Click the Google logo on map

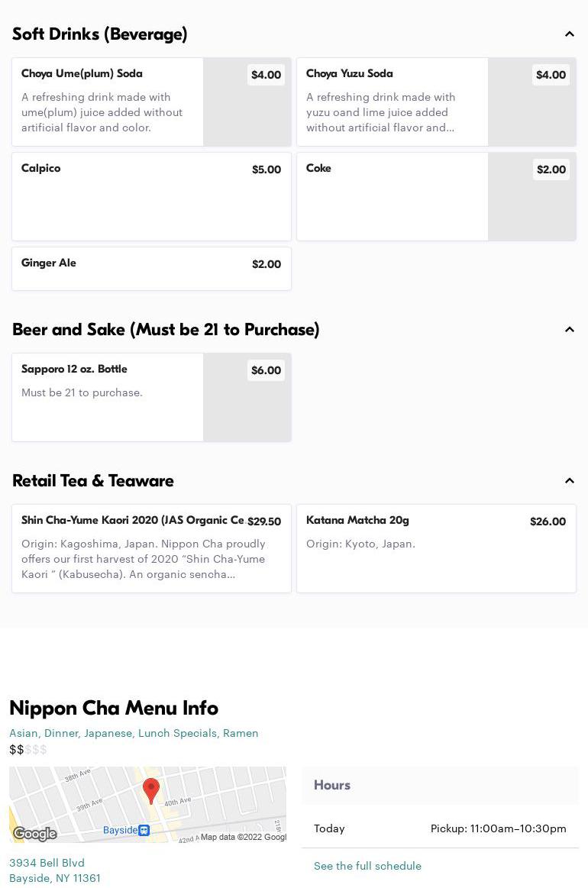click(x=35, y=833)
